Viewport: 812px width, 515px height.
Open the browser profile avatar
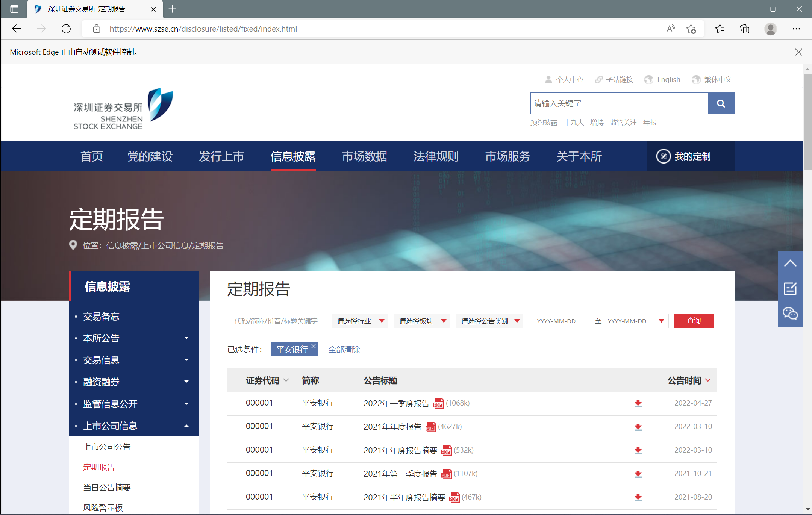[x=771, y=29]
